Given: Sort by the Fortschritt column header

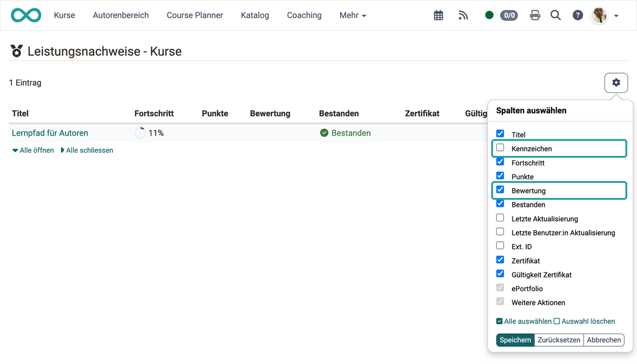Looking at the screenshot, I should 154,113.
